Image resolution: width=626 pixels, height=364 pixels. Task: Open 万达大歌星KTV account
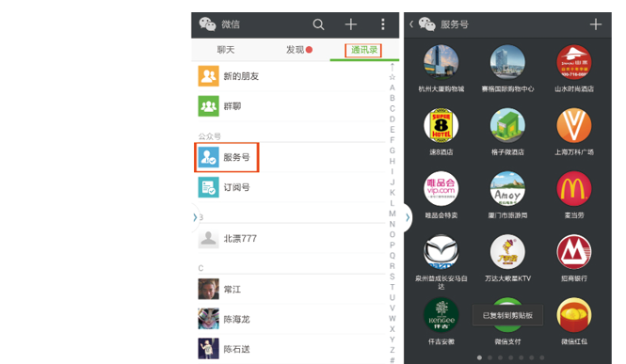pos(507,259)
